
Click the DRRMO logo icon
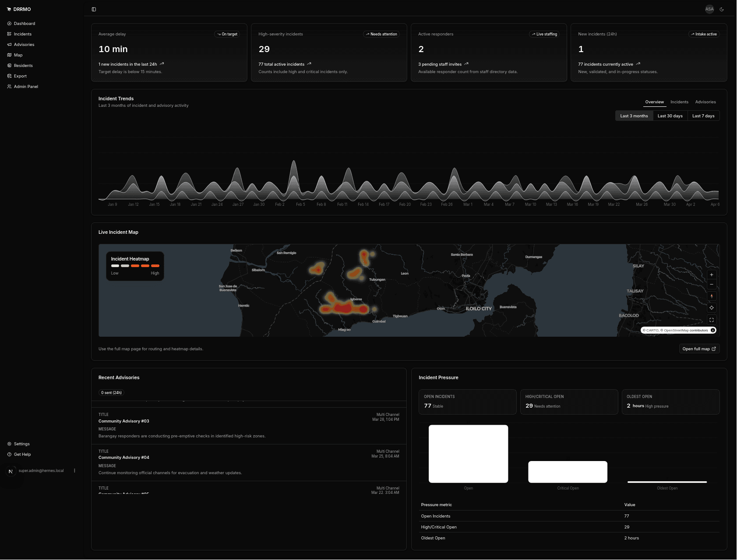pos(9,9)
